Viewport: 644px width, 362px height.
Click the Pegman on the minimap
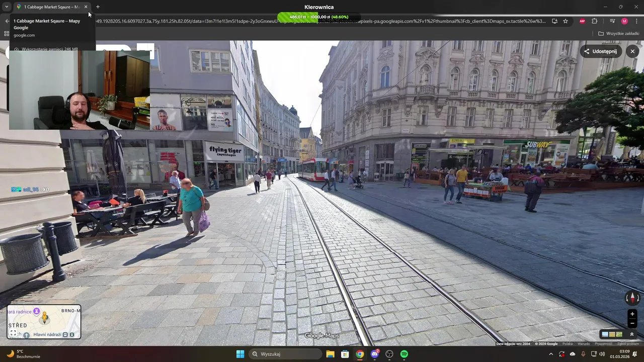(x=44, y=318)
